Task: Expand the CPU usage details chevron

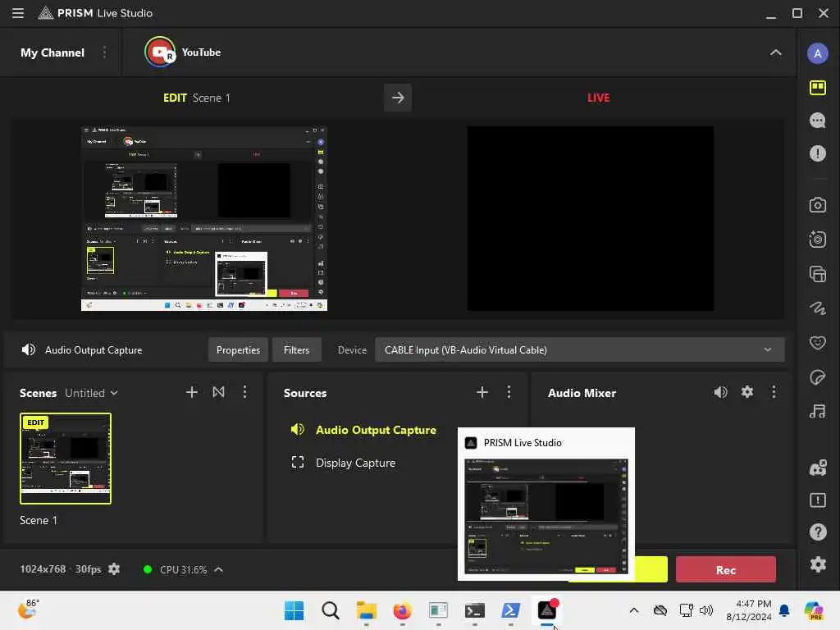Action: (218, 569)
